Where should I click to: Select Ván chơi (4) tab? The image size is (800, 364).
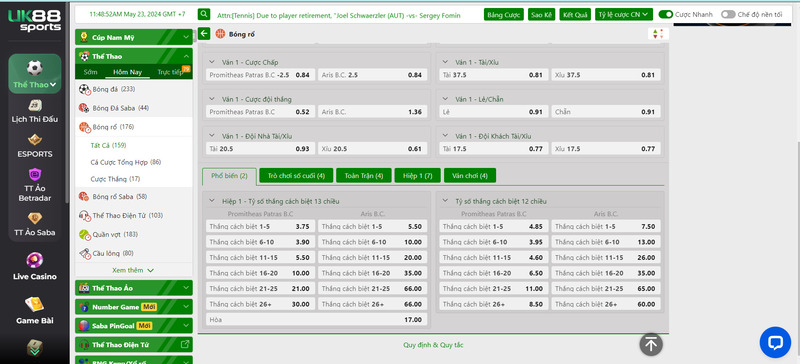coord(470,176)
